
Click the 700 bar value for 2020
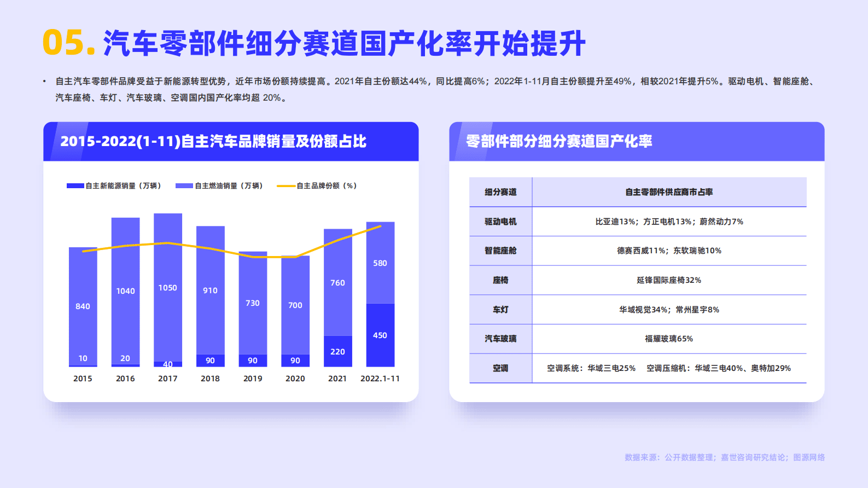(295, 305)
